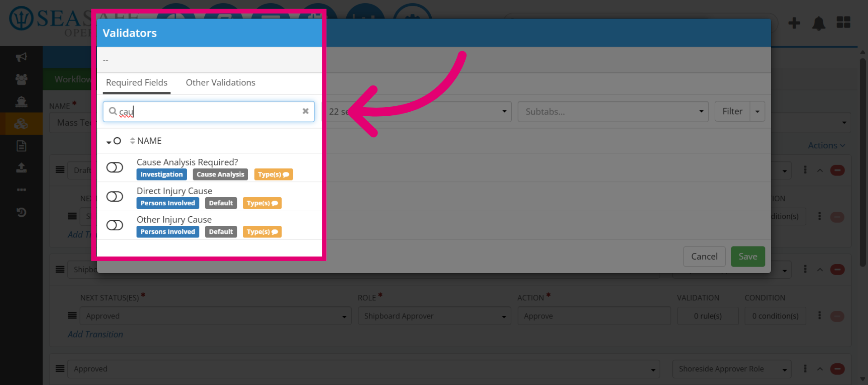Open the announcements megaphone sidebar icon
The image size is (868, 385).
point(21,57)
